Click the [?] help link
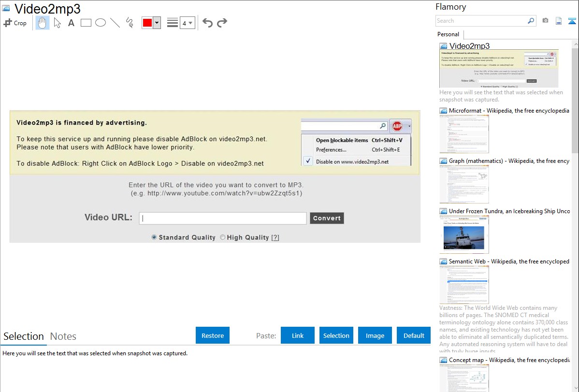This screenshot has width=579, height=392. [275, 237]
